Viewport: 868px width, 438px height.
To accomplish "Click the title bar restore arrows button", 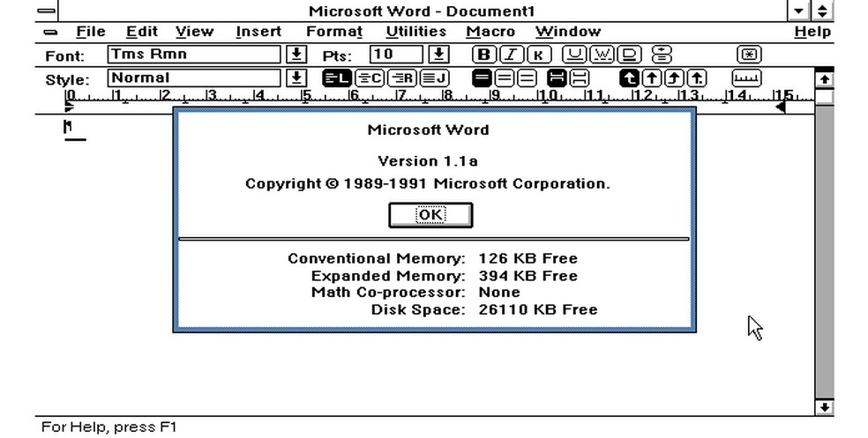I will tap(822, 11).
